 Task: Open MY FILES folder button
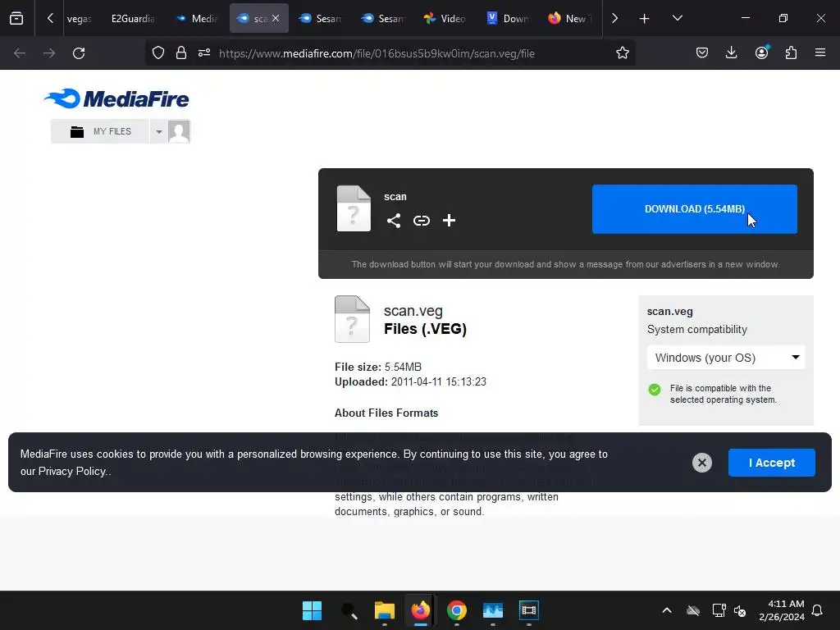[x=100, y=131]
